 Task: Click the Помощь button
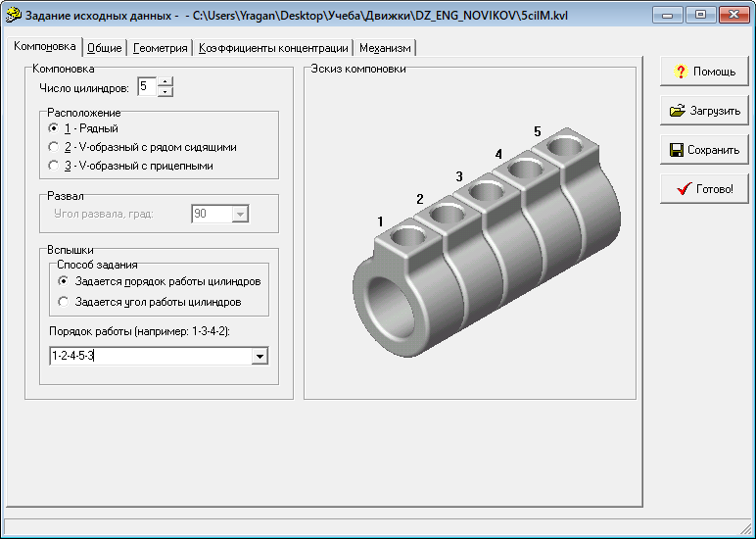pos(704,72)
